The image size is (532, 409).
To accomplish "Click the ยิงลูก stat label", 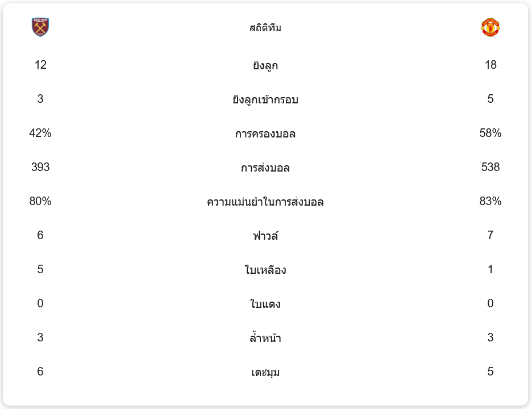I will click(x=265, y=65).
